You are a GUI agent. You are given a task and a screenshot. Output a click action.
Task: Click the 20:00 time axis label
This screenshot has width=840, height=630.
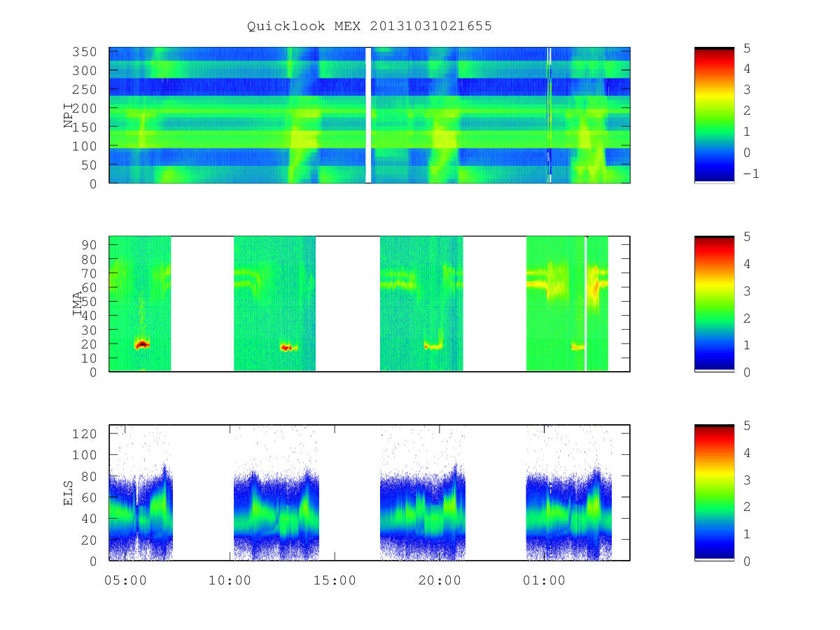click(x=440, y=580)
